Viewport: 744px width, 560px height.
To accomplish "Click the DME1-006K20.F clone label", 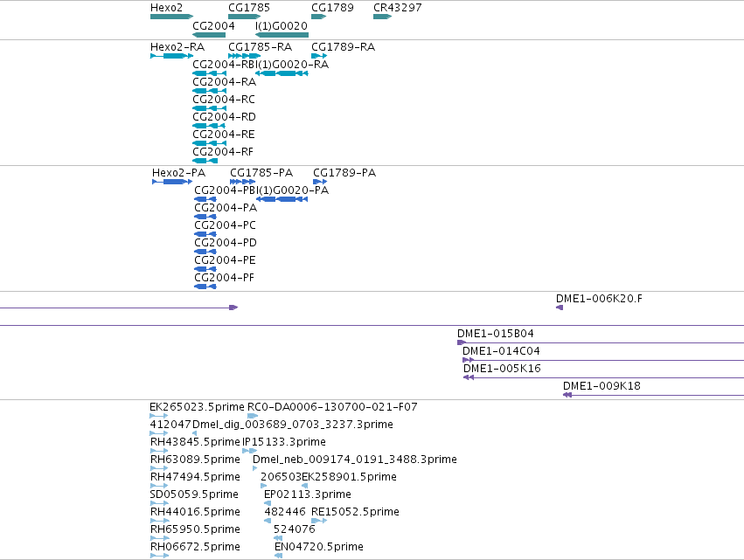I will coord(599,299).
